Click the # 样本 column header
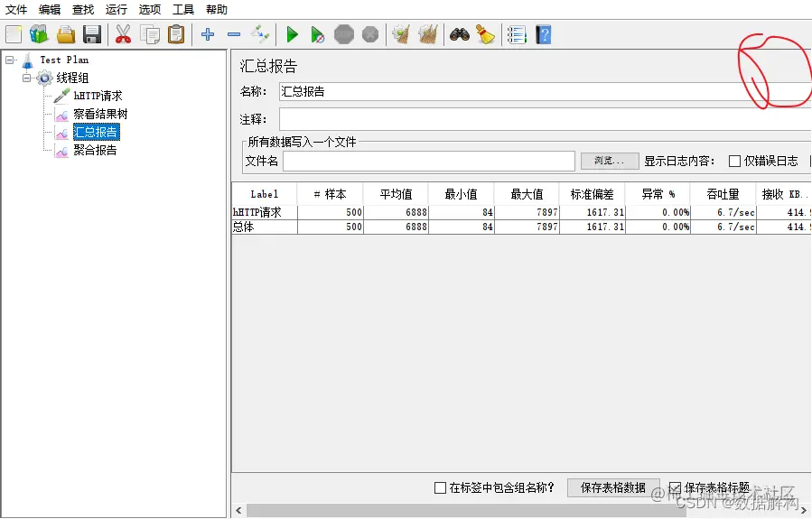 click(x=330, y=194)
